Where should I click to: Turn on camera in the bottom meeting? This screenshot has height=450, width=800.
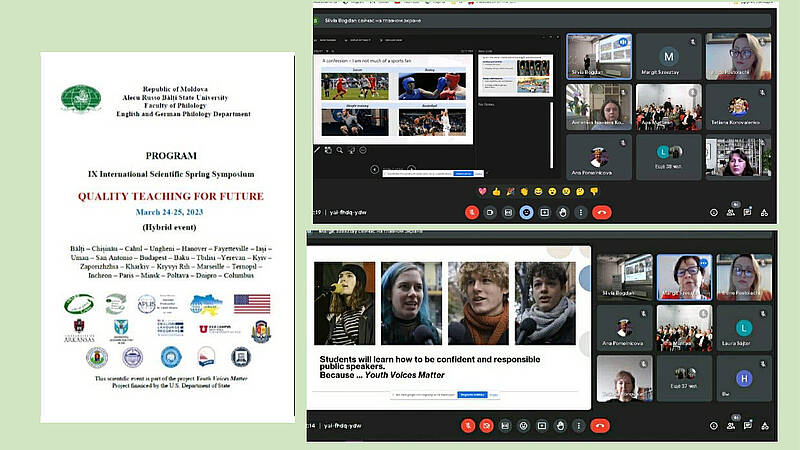tap(487, 425)
